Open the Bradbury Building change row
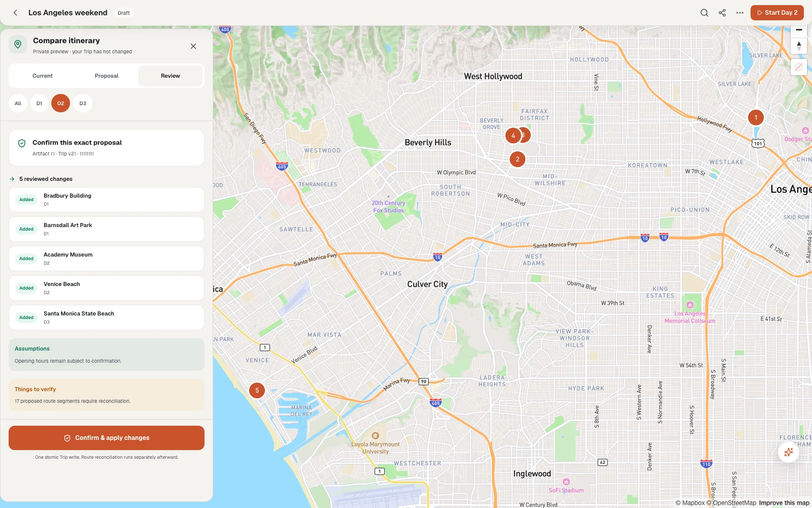The width and height of the screenshot is (812, 508). 107,200
